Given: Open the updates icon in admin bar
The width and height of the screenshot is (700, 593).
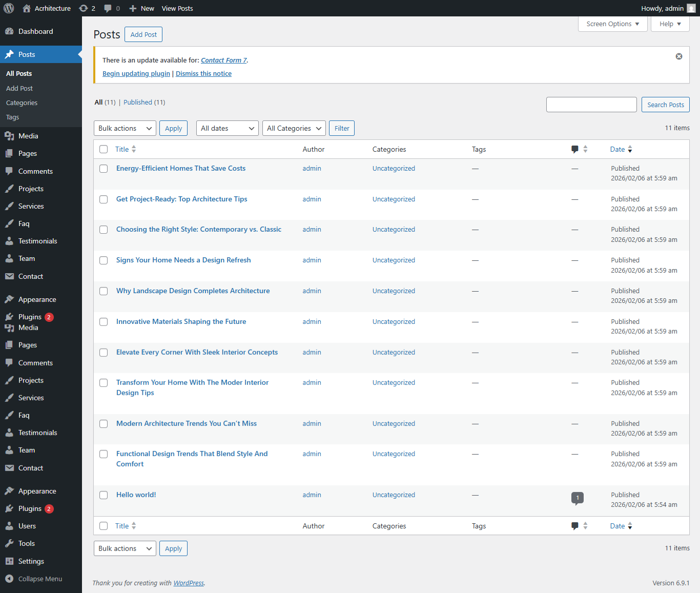Looking at the screenshot, I should [x=84, y=8].
